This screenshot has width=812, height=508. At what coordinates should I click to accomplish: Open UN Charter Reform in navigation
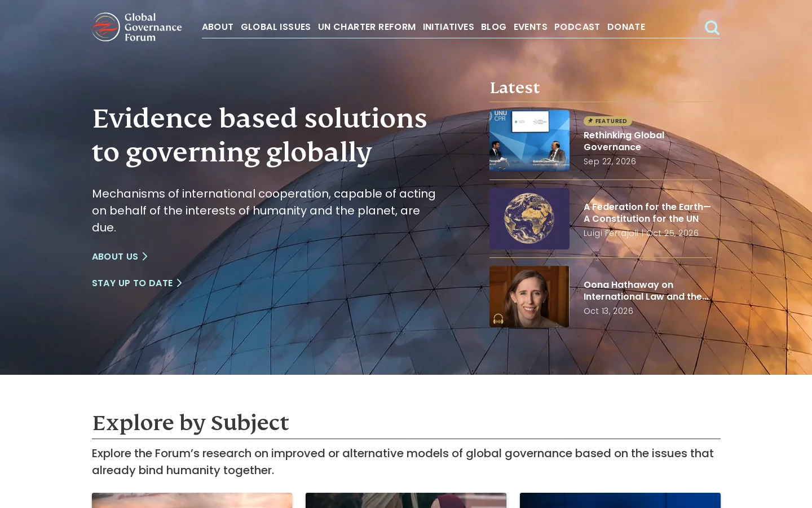(367, 27)
